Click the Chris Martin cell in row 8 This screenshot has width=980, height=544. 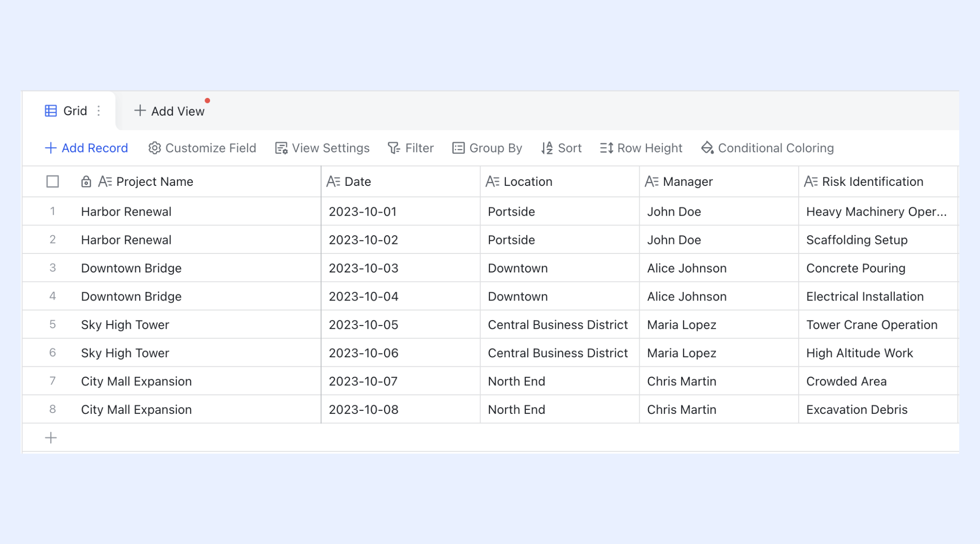tap(719, 409)
